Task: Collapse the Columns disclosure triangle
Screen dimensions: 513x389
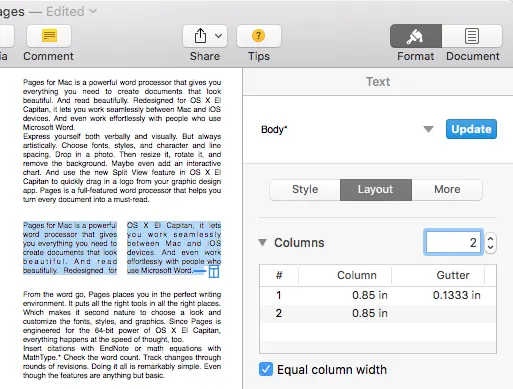Action: click(263, 242)
